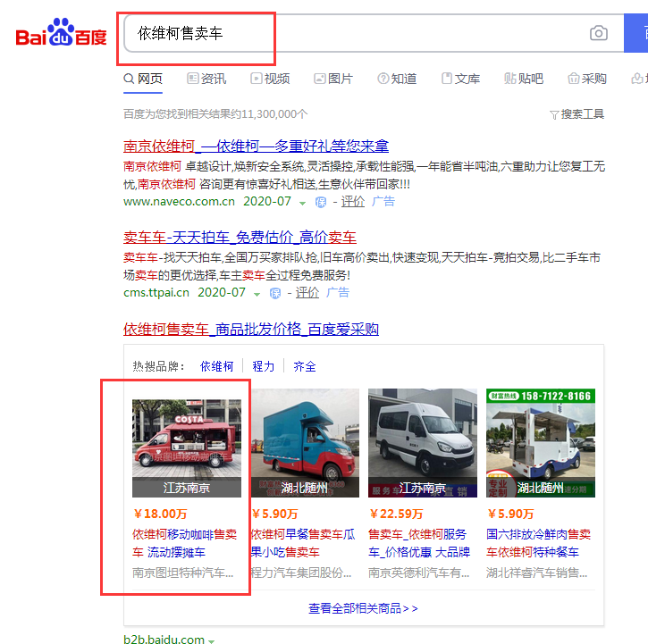
Task: Select 依维柯 hot brand link
Action: (x=216, y=366)
